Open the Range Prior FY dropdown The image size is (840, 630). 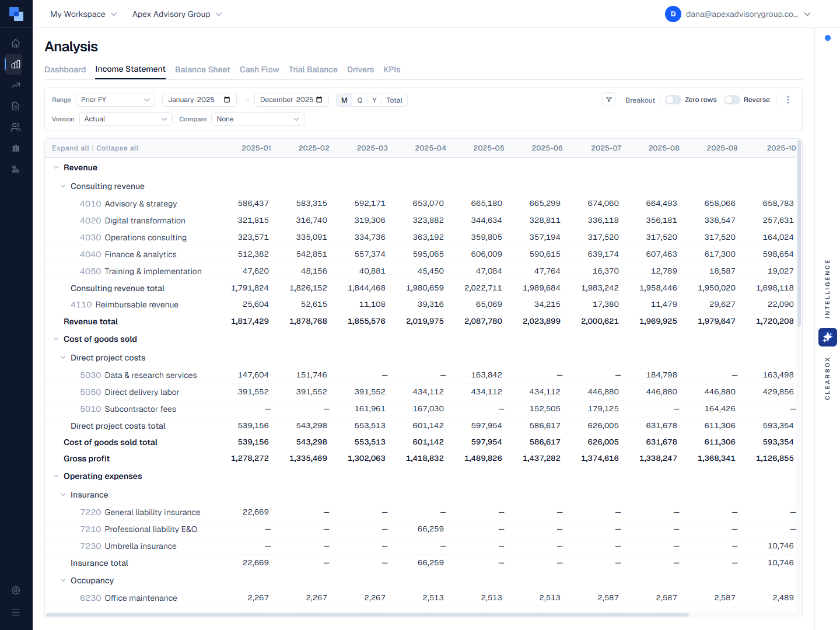[116, 100]
